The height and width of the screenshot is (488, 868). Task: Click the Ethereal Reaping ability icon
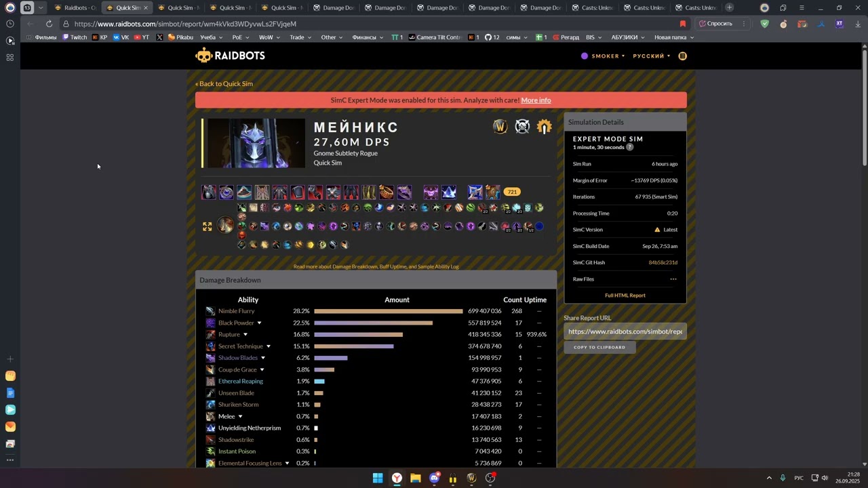pos(210,382)
